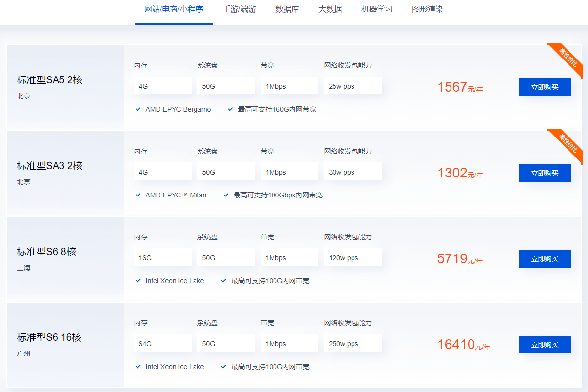Click the 1302元/年 price
Screen dimensions: 588x392
pos(460,173)
